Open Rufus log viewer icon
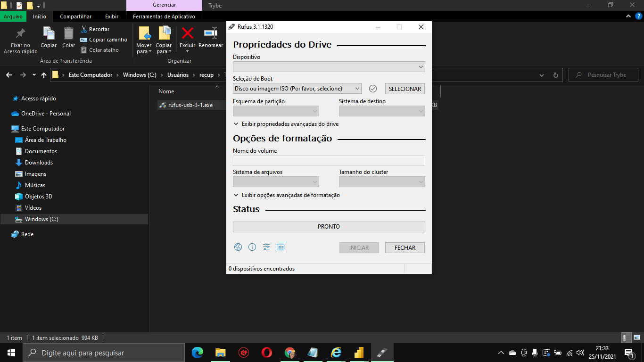Screen dimensions: 644x362 281,247
